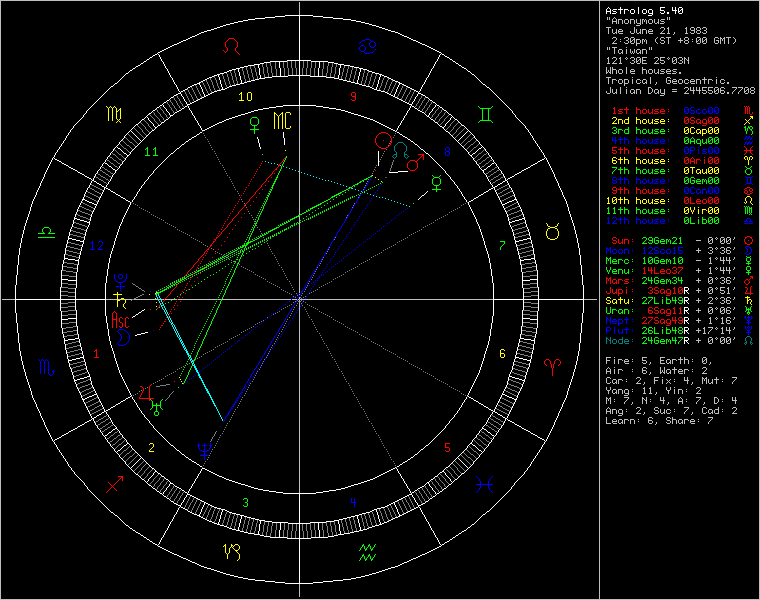Screen dimensions: 760x600
Task: Click the Venu: 14Leo37 row in sidebar
Action: 680,271
